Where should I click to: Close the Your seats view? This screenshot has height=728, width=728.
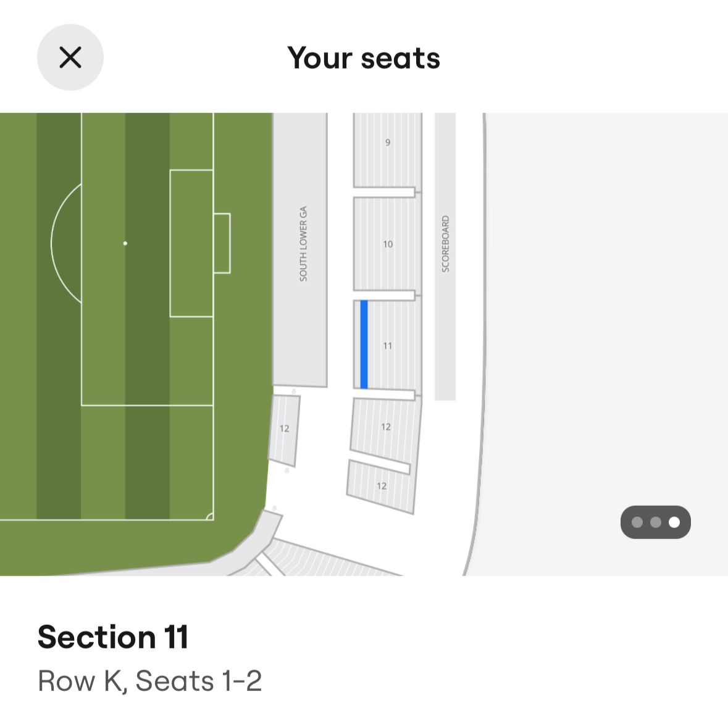pyautogui.click(x=70, y=57)
